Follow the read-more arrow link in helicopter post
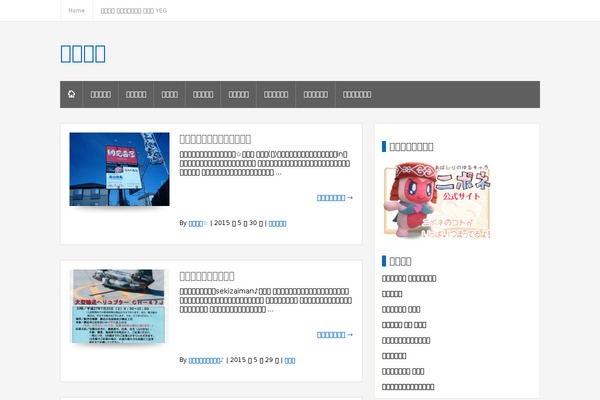This screenshot has width=600, height=400. click(x=335, y=335)
